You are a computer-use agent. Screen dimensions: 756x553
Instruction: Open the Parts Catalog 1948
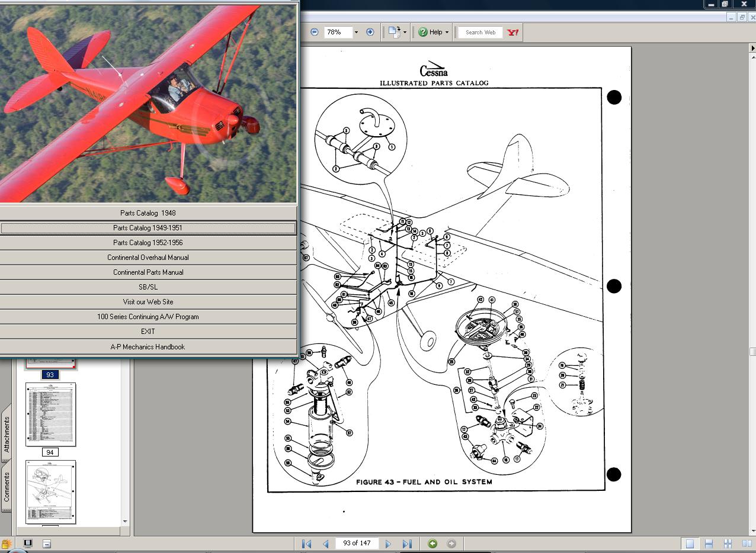pos(148,213)
